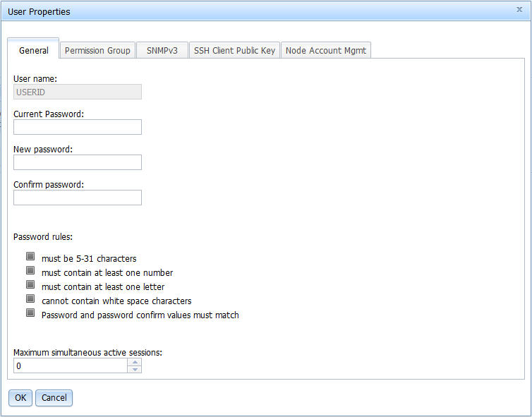Decrease maximum simultaneous sessions with down arrow
Viewport: 532px width, 417px height.
135,370
